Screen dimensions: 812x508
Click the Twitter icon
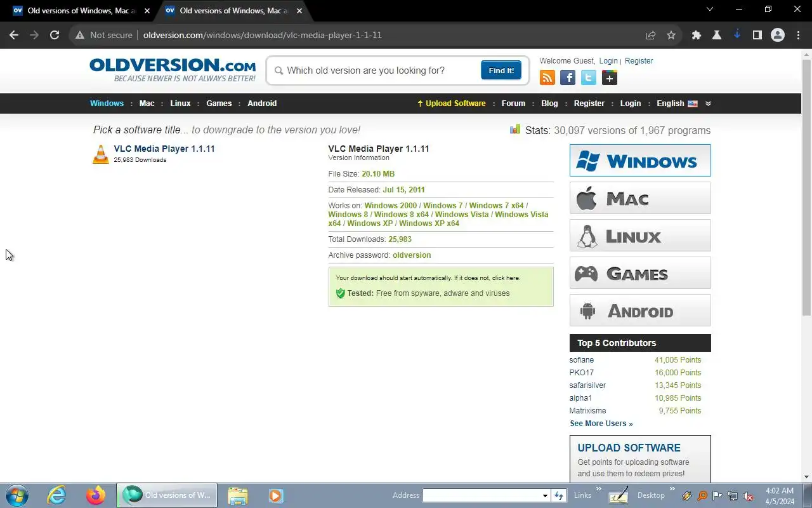click(589, 77)
